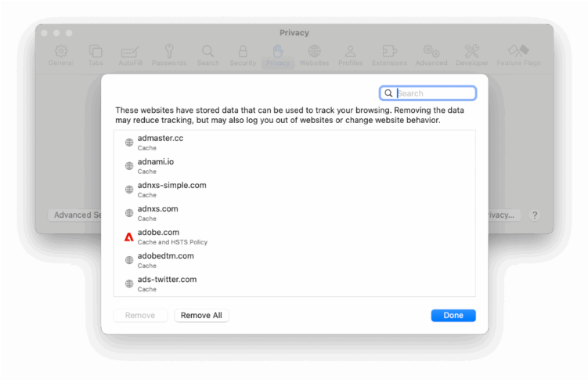
Task: Focus the Search websites field
Action: click(427, 93)
